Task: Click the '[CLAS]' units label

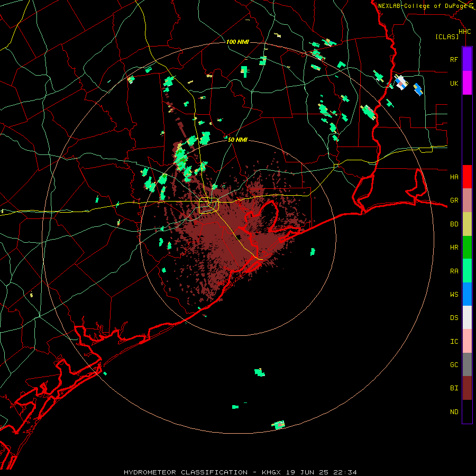Action: point(447,36)
